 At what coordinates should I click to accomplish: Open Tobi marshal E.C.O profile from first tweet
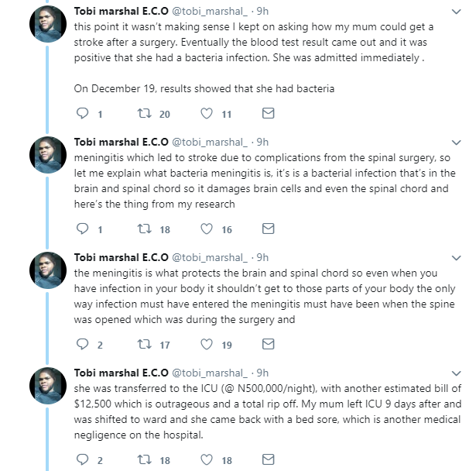[x=119, y=12]
